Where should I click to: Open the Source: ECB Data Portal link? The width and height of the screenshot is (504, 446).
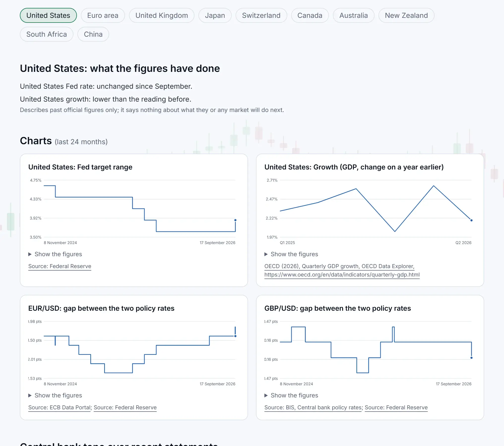coord(60,408)
